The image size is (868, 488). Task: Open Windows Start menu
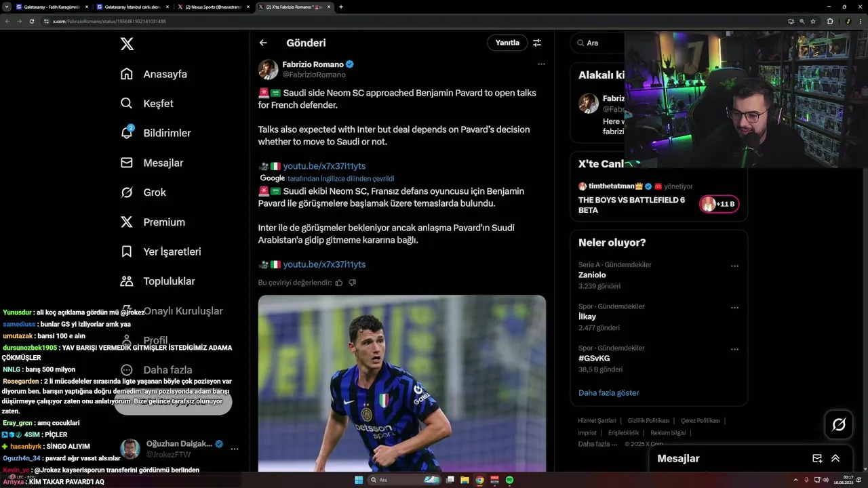click(x=359, y=480)
